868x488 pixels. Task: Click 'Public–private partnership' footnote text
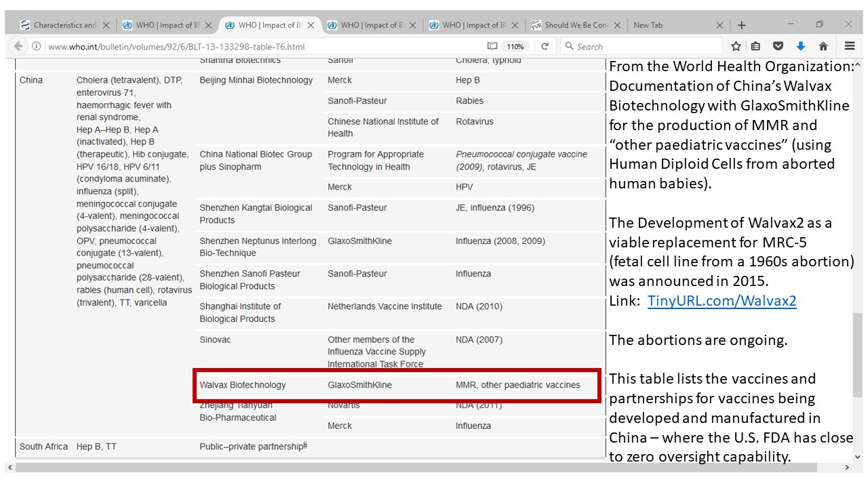point(253,447)
